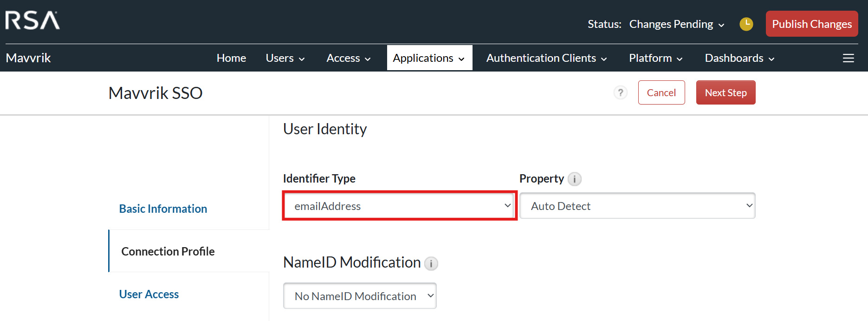Click the yellow pending changes clock icon
The image size is (868, 321).
tap(746, 24)
